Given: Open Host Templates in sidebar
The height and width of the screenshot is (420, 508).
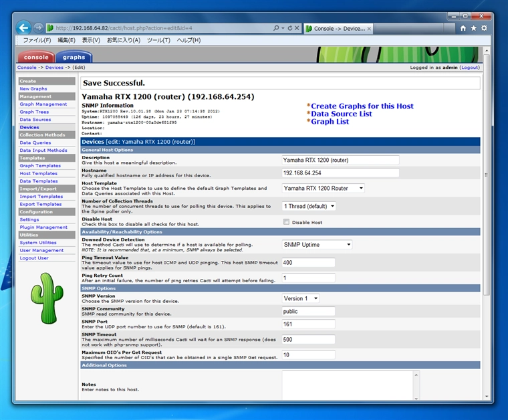Looking at the screenshot, I should tap(39, 173).
